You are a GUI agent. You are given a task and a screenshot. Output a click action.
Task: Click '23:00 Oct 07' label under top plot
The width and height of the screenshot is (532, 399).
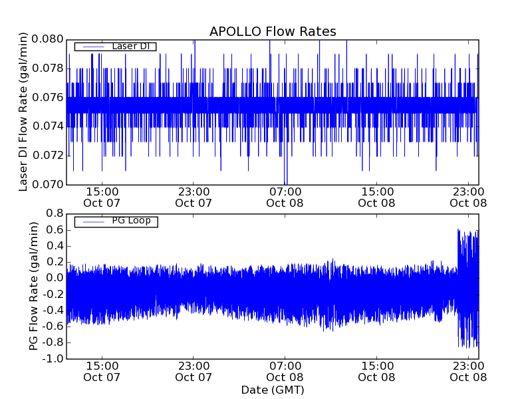click(x=194, y=198)
